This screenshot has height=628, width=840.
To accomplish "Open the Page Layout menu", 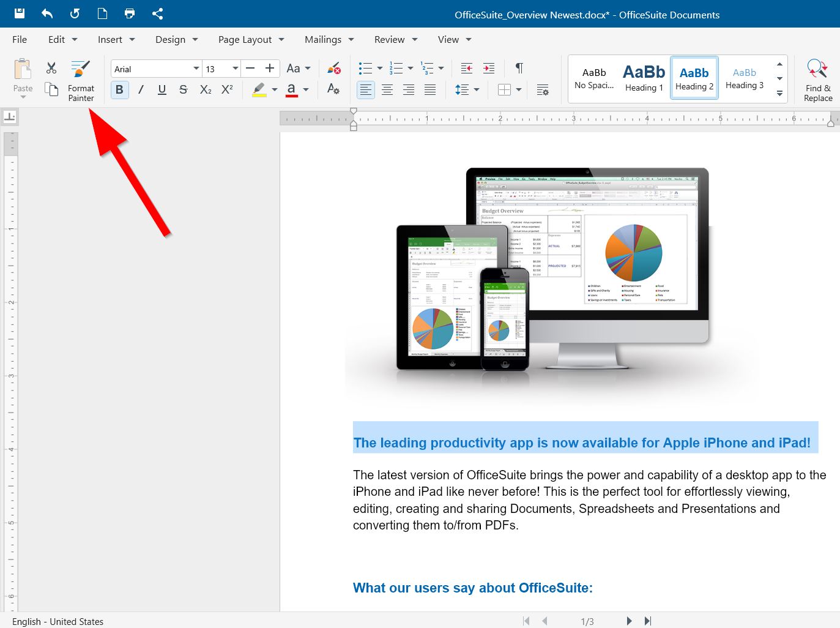I will click(x=251, y=39).
